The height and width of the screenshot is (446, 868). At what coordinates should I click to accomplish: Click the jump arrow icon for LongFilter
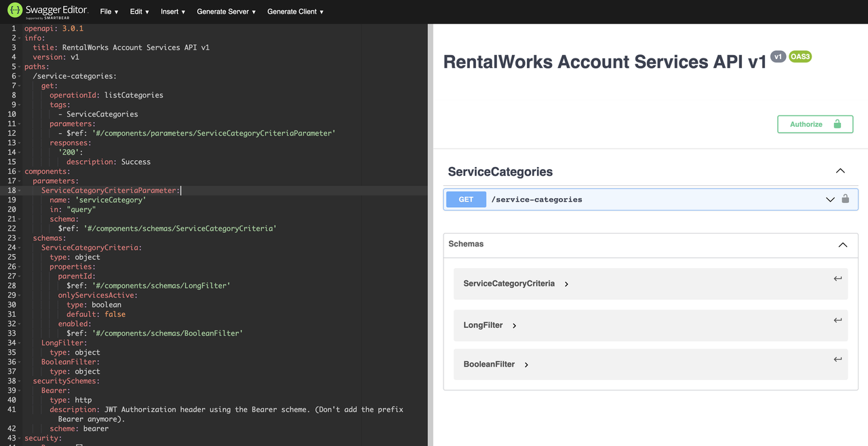point(837,320)
